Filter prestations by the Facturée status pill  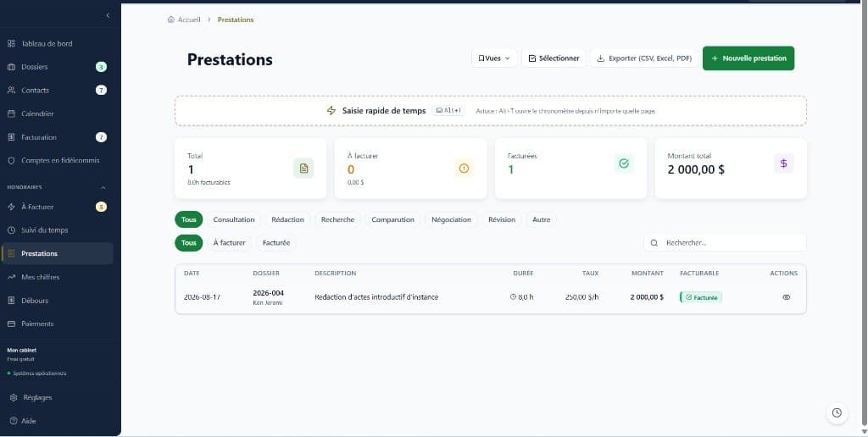276,243
